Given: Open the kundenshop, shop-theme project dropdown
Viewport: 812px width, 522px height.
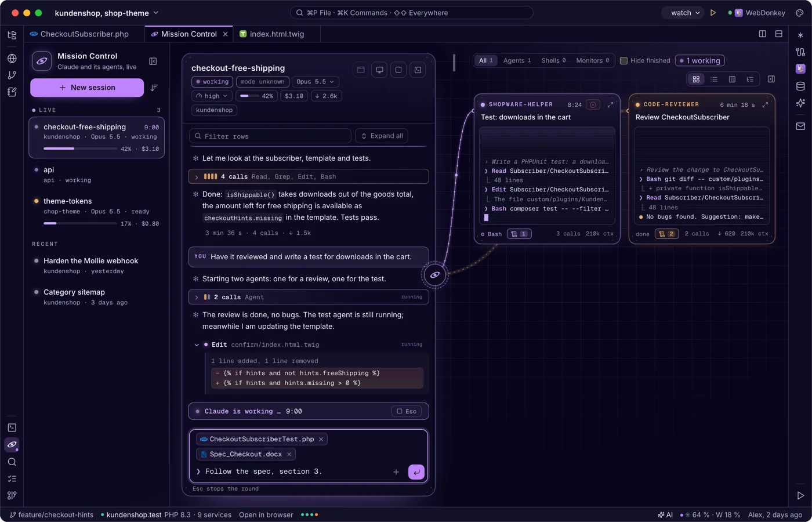Looking at the screenshot, I should pyautogui.click(x=107, y=13).
